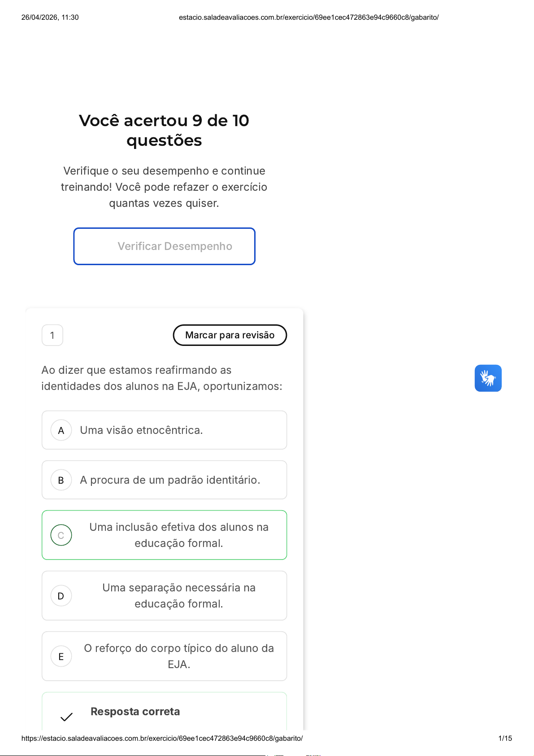Screen dimensions: 534x756
Task: Click the answer 'A procura de um padrão identitário.'
Action: (170, 480)
